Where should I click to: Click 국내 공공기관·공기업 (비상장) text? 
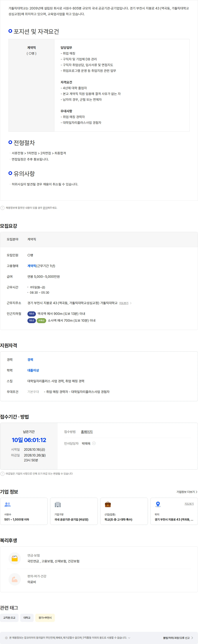click(71, 519)
